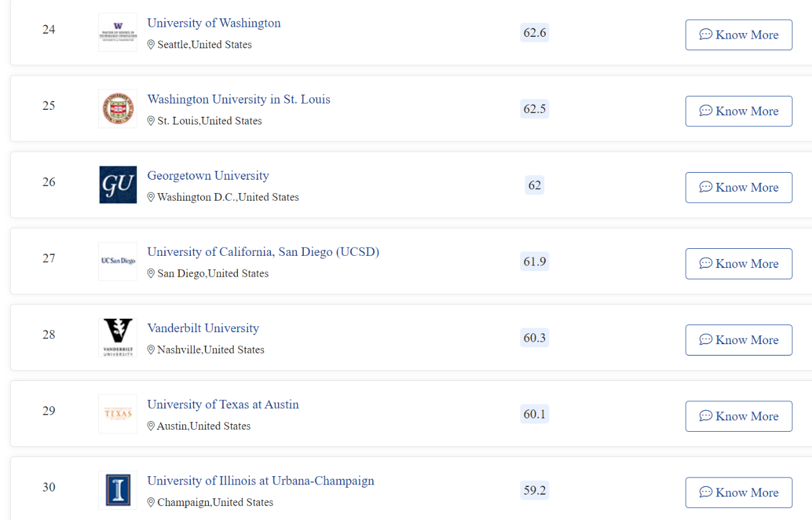Click the Georgetown GU logo
812x520 pixels.
[x=118, y=185]
